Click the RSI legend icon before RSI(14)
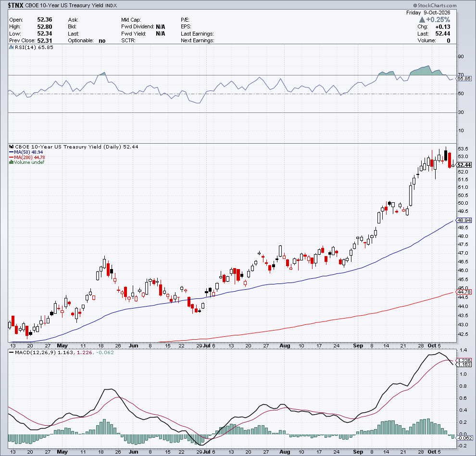 tap(11, 47)
